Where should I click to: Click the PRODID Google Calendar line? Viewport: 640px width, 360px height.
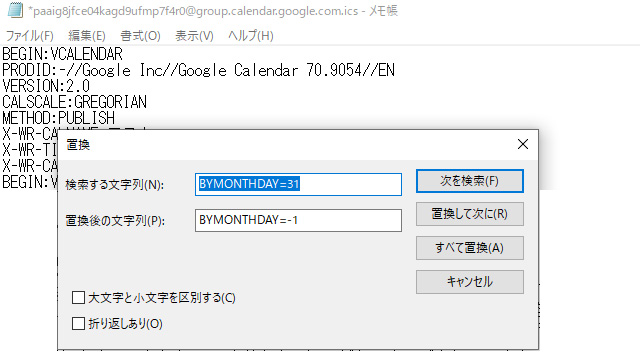(198, 70)
